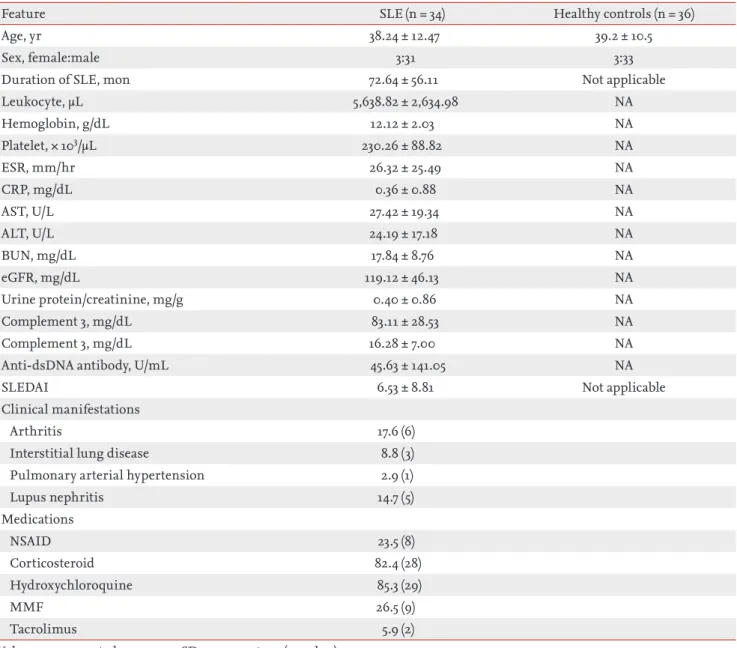The height and width of the screenshot is (648, 737).
Task: Click the 'SLEDAI' row label
Action: [x=25, y=388]
